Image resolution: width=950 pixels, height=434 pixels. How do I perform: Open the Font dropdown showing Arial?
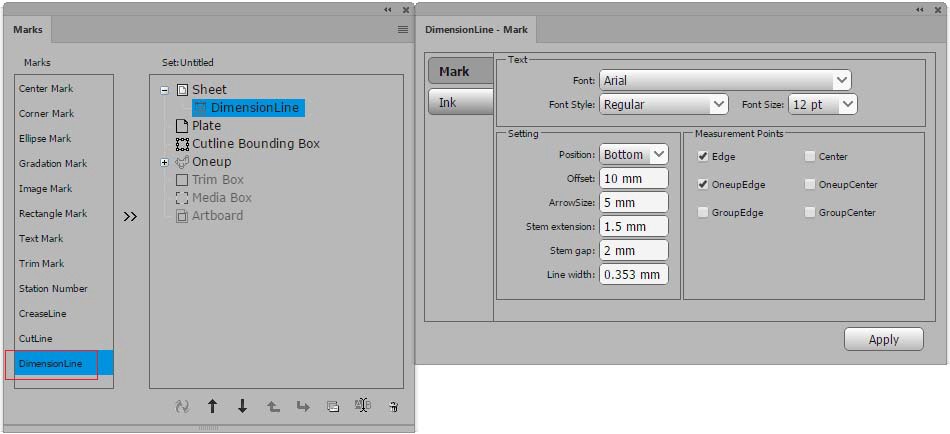(x=725, y=80)
